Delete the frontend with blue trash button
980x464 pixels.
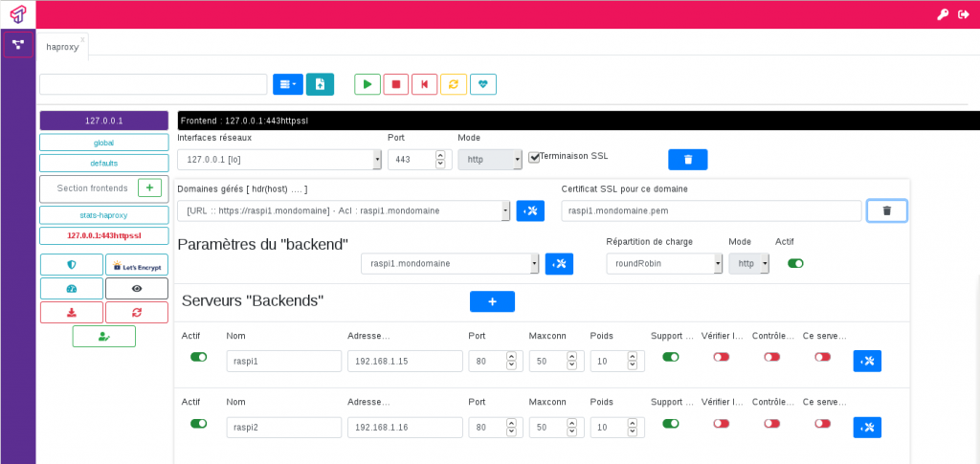coord(687,159)
